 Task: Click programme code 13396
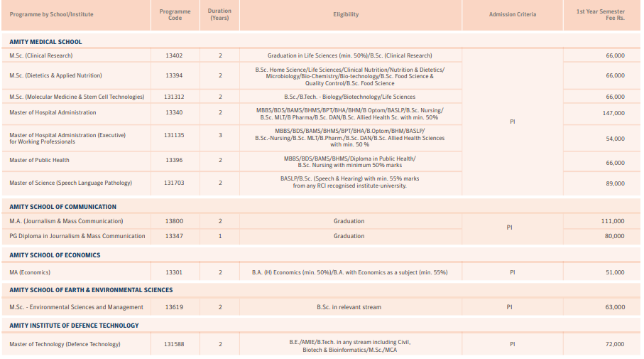click(174, 161)
